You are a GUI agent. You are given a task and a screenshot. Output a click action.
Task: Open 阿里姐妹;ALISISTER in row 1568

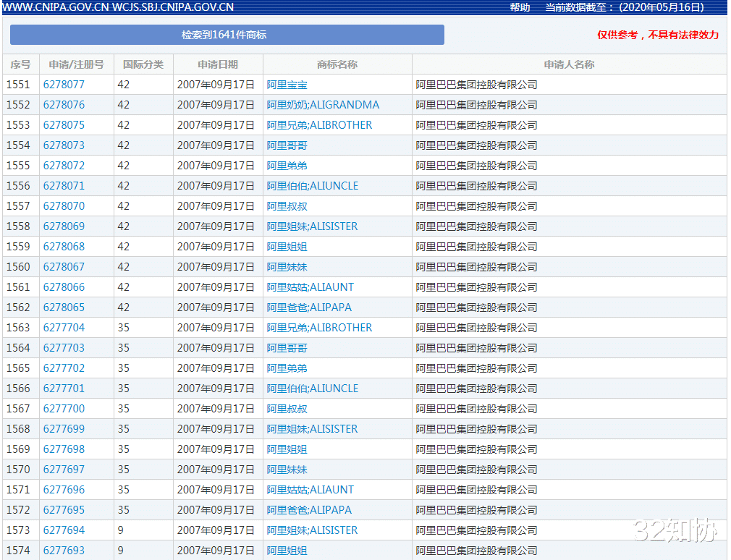(x=312, y=429)
